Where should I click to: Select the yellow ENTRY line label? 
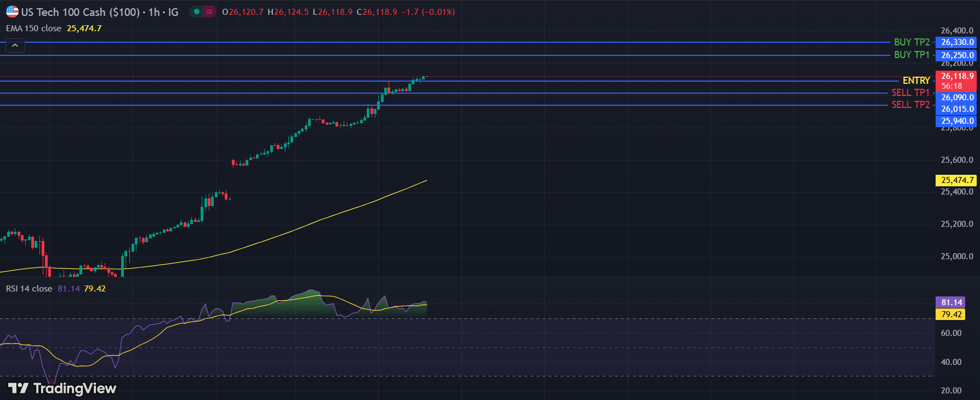[916, 81]
